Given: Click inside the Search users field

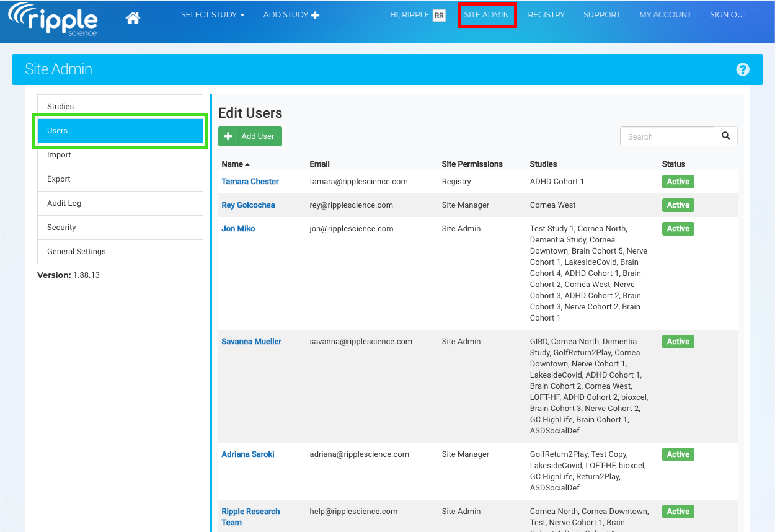Looking at the screenshot, I should click(x=667, y=136).
